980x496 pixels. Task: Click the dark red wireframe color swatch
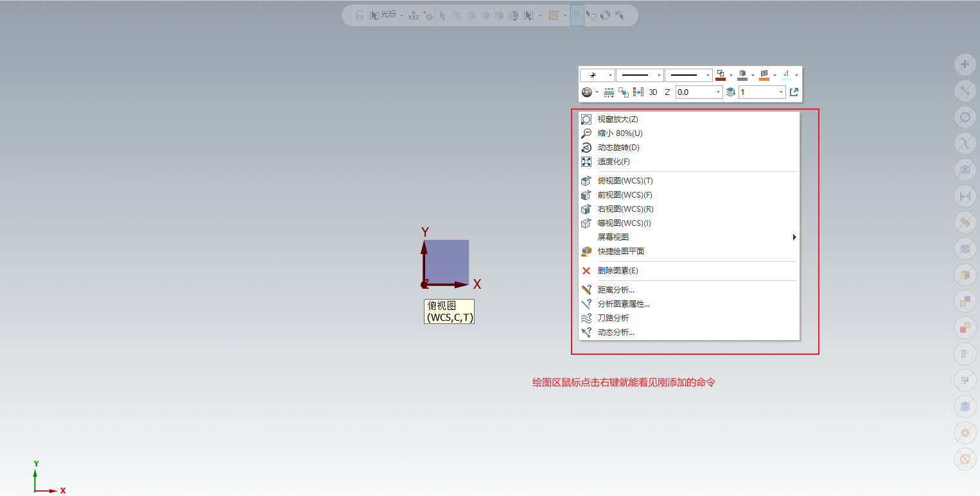point(720,79)
